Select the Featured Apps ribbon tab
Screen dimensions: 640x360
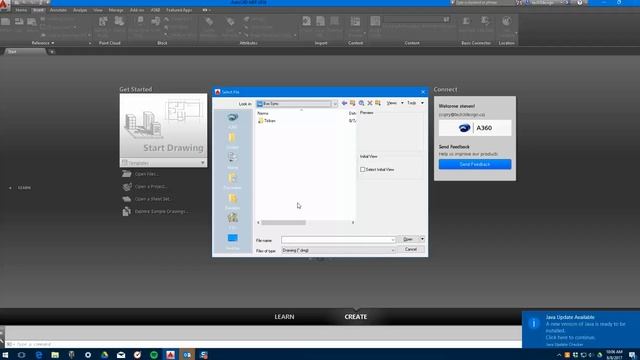tap(179, 10)
